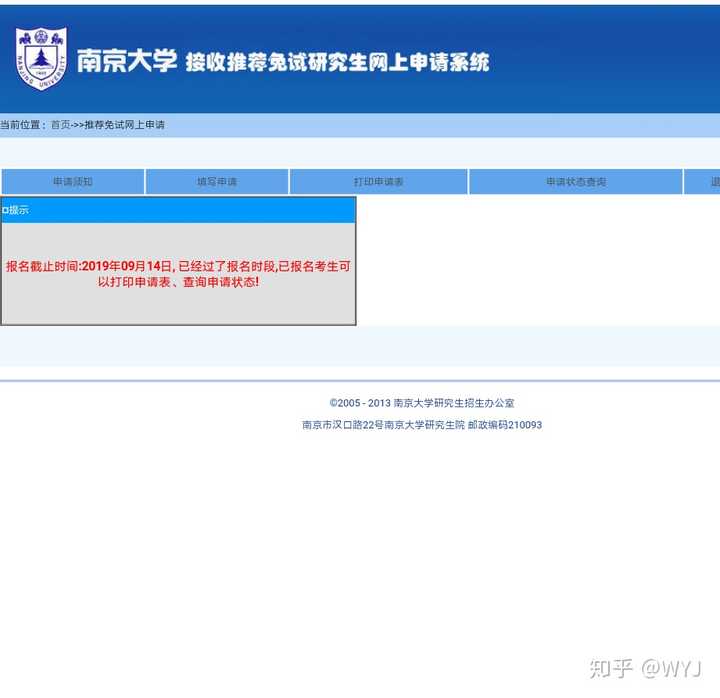Click 推荐免试网上申请 breadcrumb text
Viewport: 720px width, 698px height.
pos(124,124)
